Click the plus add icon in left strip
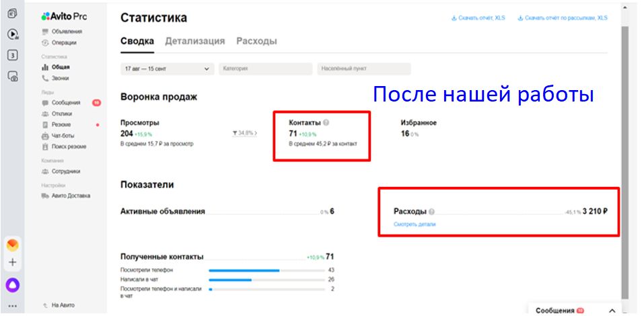Screen dimensions: 644x316 coord(13,262)
